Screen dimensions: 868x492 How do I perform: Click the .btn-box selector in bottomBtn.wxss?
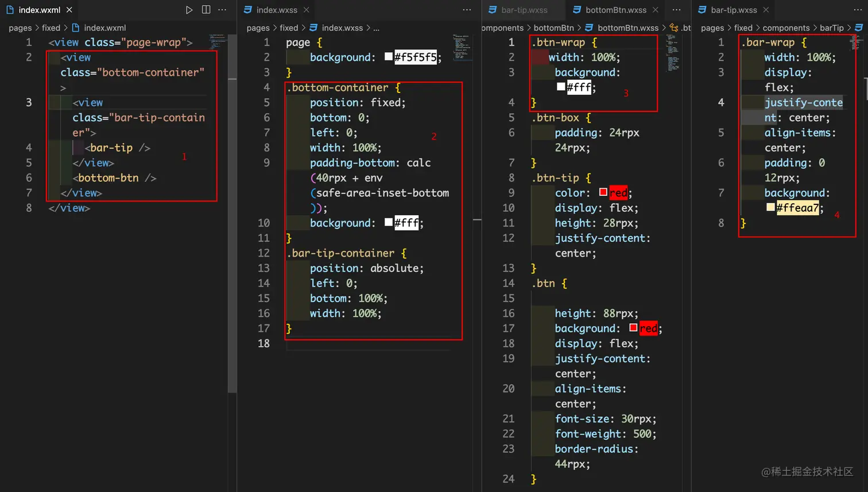(x=555, y=118)
